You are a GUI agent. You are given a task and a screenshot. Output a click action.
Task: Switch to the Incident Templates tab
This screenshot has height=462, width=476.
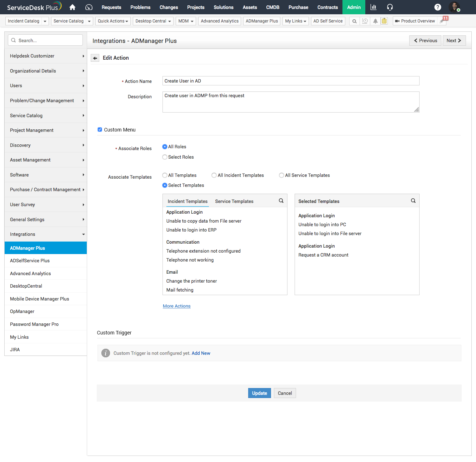pyautogui.click(x=187, y=202)
